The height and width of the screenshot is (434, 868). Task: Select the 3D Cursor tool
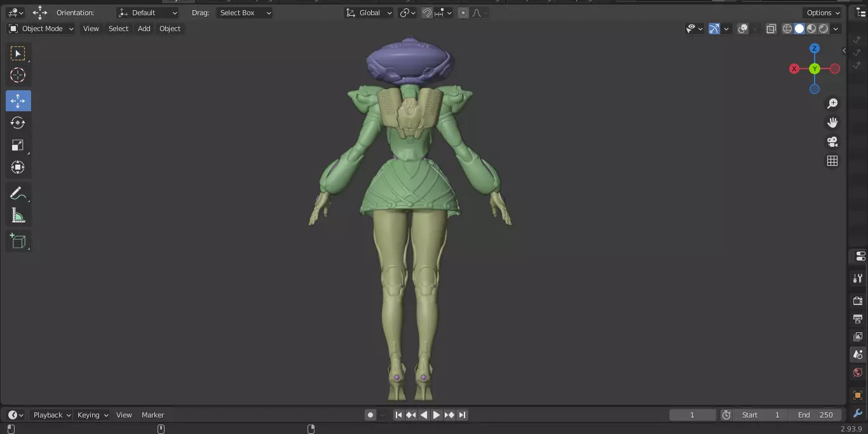pos(18,76)
